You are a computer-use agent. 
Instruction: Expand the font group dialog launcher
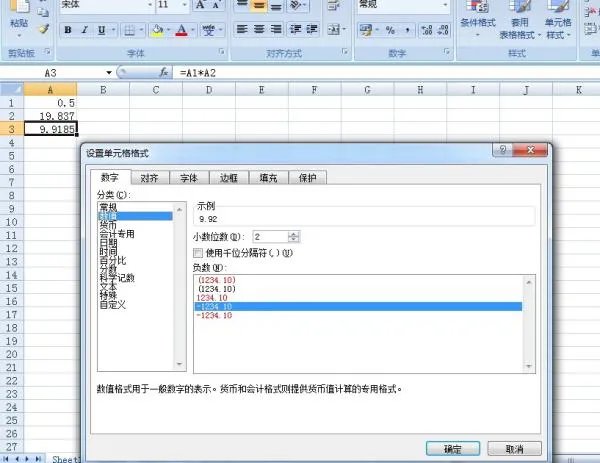(x=222, y=51)
